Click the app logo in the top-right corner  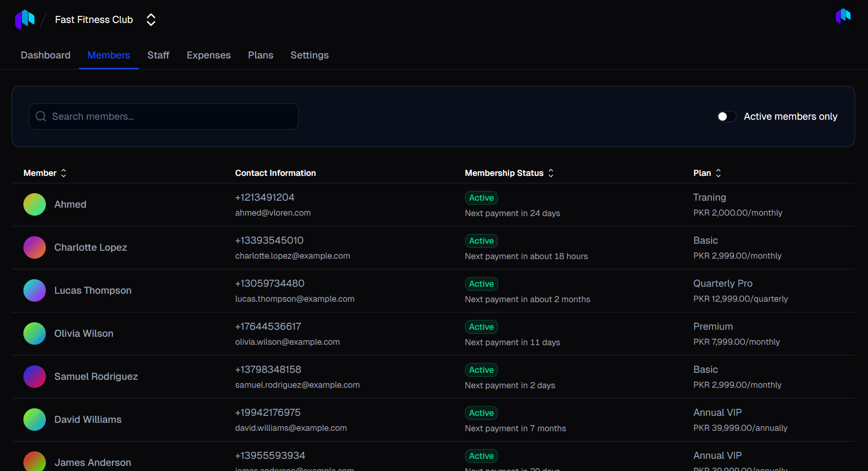(843, 16)
